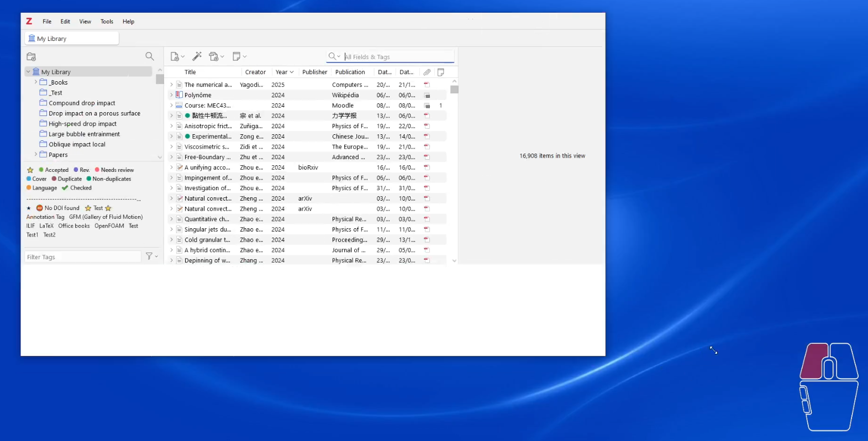Expand the _Books collection
This screenshot has width=868, height=441.
point(36,82)
